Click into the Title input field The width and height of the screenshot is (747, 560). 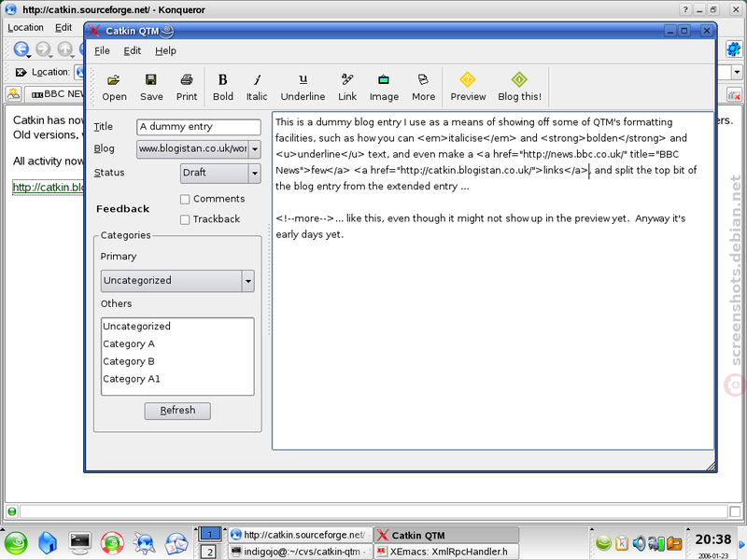point(198,127)
